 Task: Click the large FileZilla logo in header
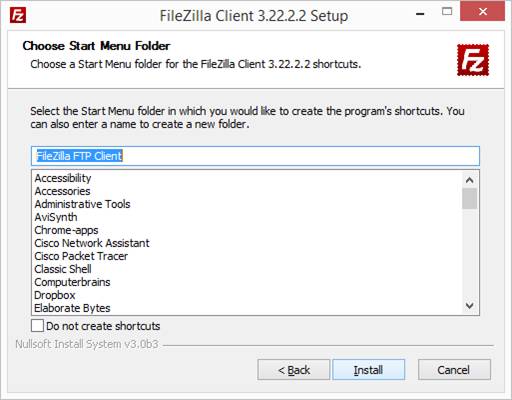coord(473,60)
